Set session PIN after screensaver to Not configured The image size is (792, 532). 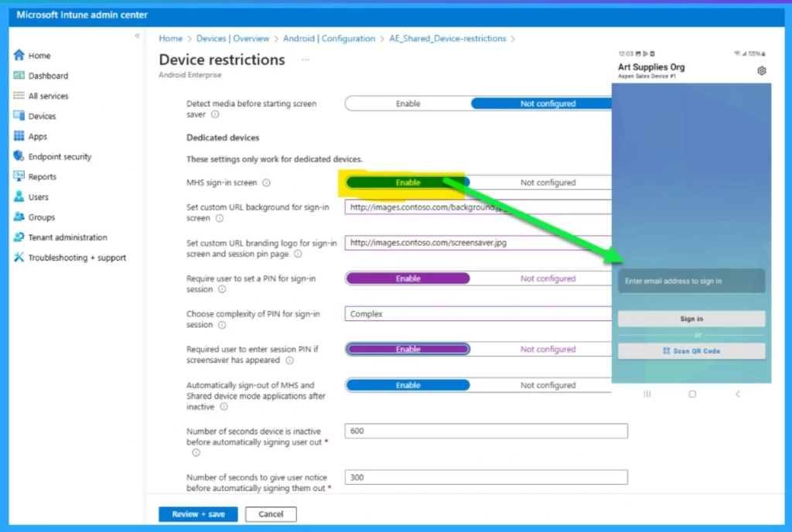pos(548,349)
